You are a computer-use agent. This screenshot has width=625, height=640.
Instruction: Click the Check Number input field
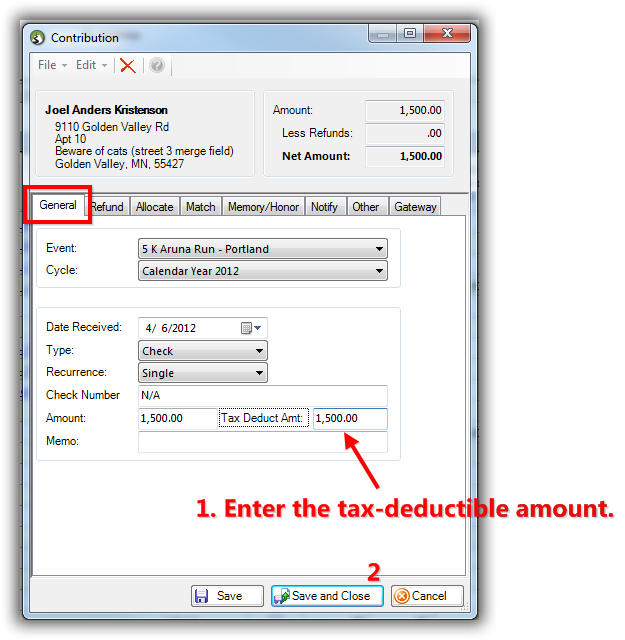coord(262,396)
